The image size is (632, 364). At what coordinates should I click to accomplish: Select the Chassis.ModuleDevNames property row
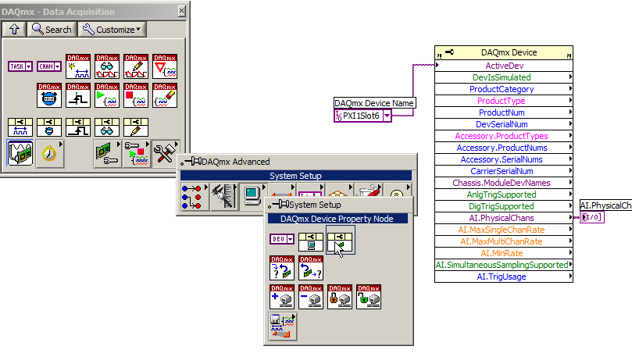tap(504, 183)
